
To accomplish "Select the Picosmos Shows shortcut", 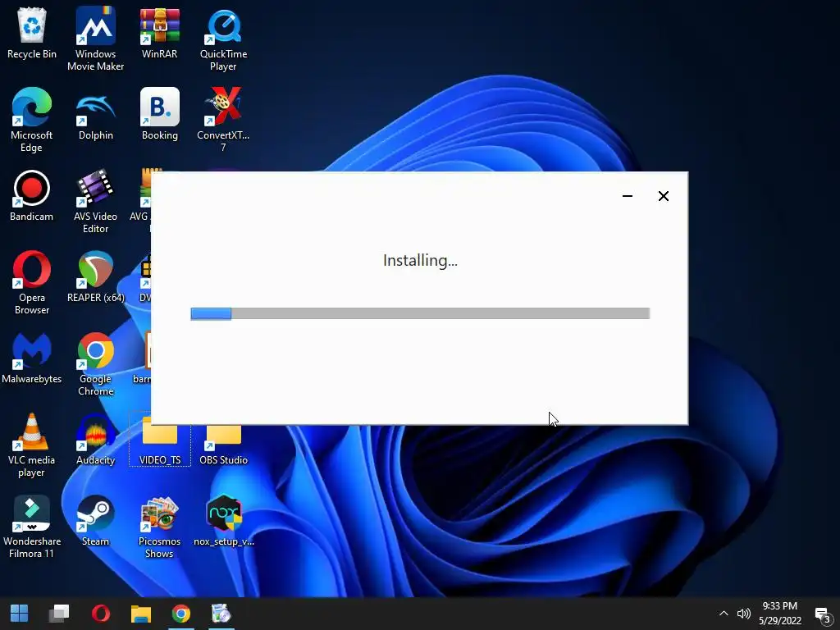I will [160, 527].
